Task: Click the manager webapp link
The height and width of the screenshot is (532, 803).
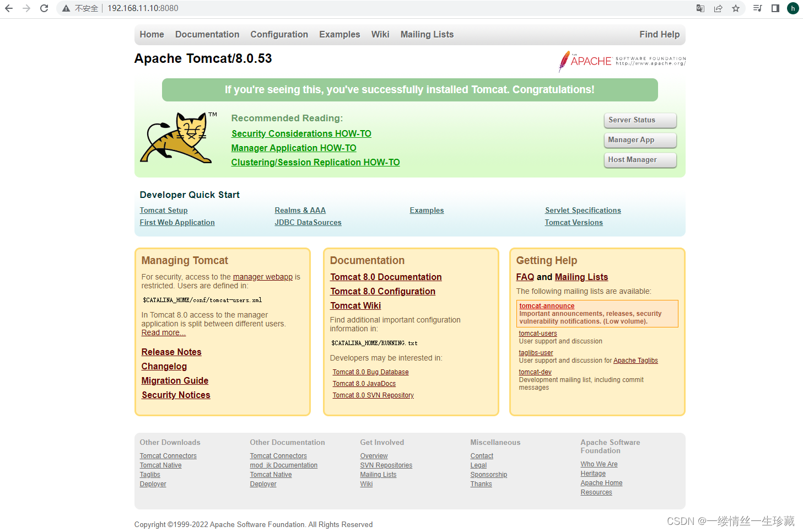Action: click(x=263, y=277)
